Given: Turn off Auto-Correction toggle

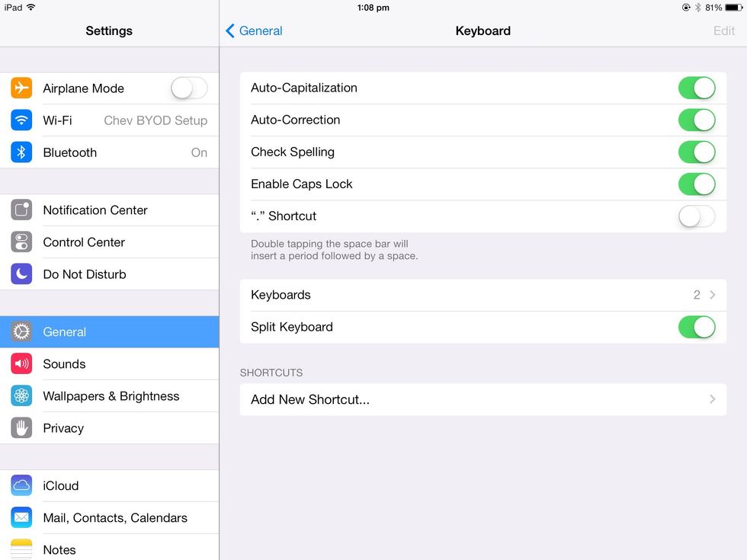Looking at the screenshot, I should (x=697, y=120).
